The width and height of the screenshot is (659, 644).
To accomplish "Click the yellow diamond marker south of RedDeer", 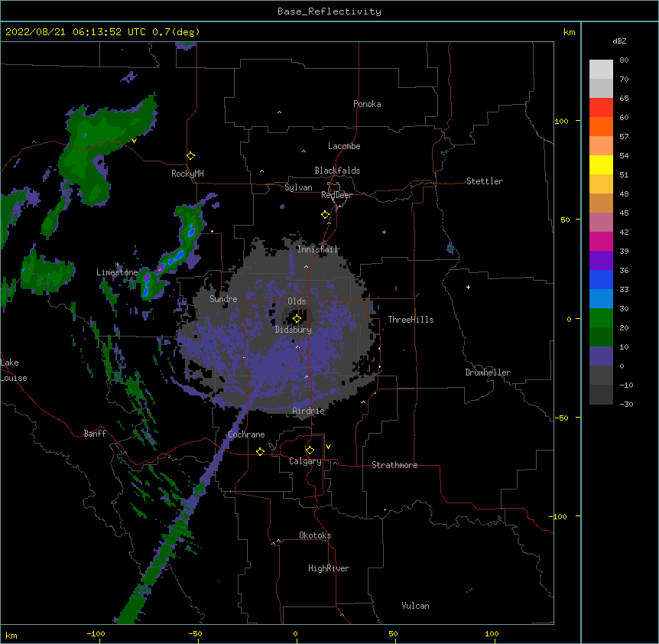I will pyautogui.click(x=326, y=215).
